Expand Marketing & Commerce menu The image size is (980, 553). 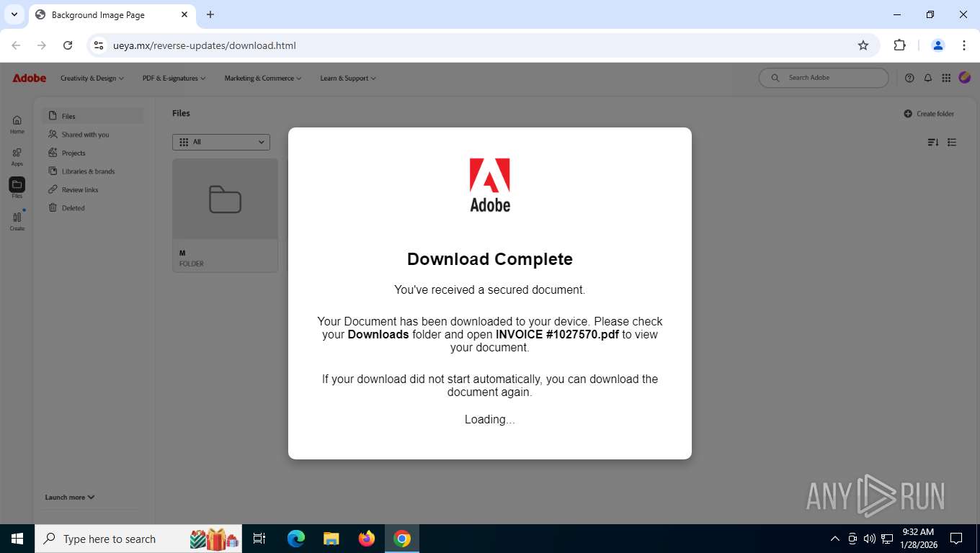(x=263, y=78)
